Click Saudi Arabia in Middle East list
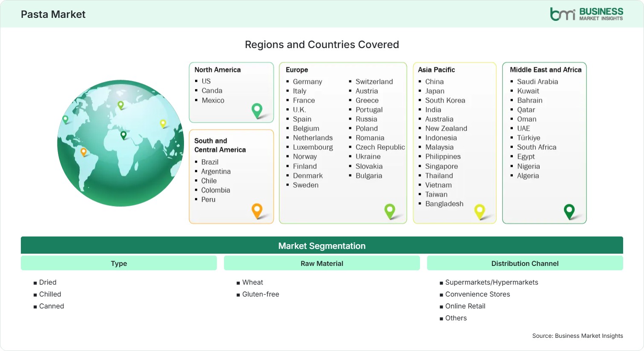The image size is (644, 351). (538, 82)
